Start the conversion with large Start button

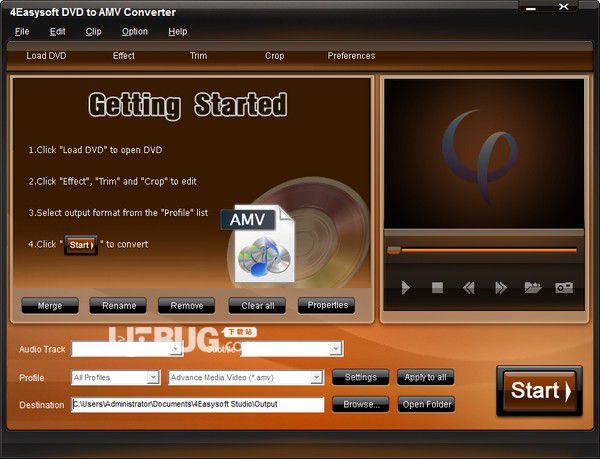click(x=540, y=391)
